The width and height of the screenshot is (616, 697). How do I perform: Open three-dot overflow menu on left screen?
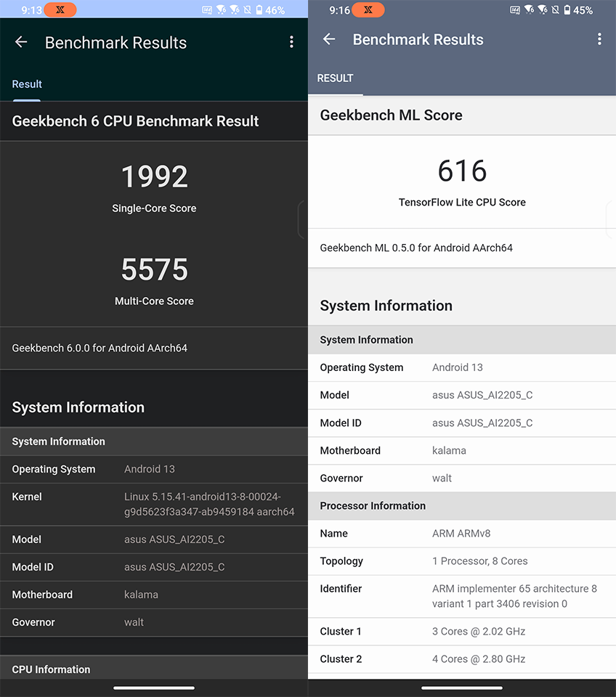[291, 42]
